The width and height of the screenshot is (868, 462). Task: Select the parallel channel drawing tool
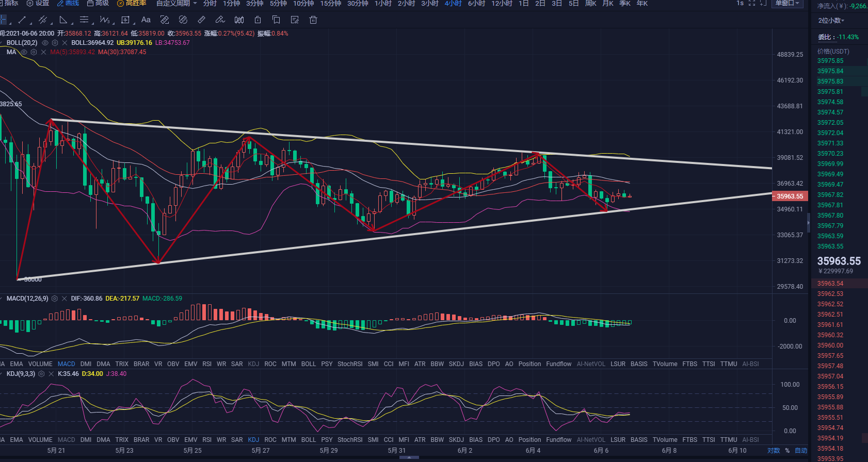point(43,20)
